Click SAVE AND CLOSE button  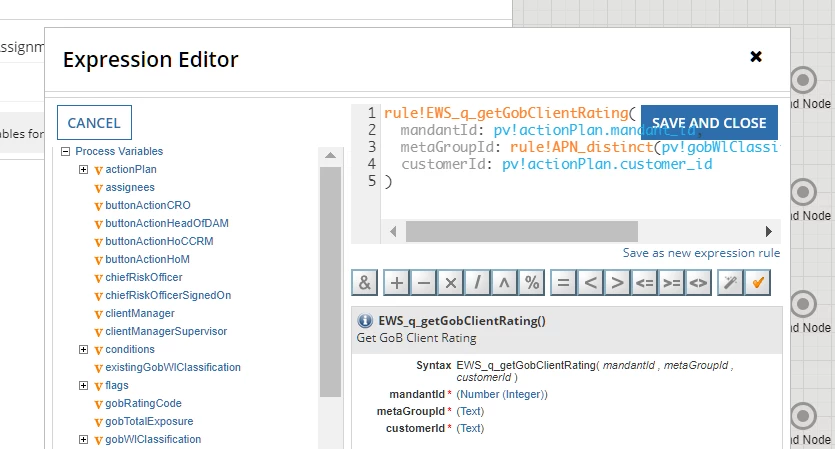pyautogui.click(x=709, y=123)
